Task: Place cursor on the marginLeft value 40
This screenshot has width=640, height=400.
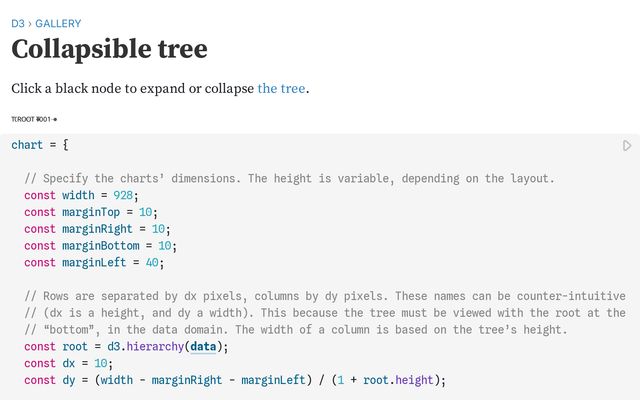Action: 152,262
